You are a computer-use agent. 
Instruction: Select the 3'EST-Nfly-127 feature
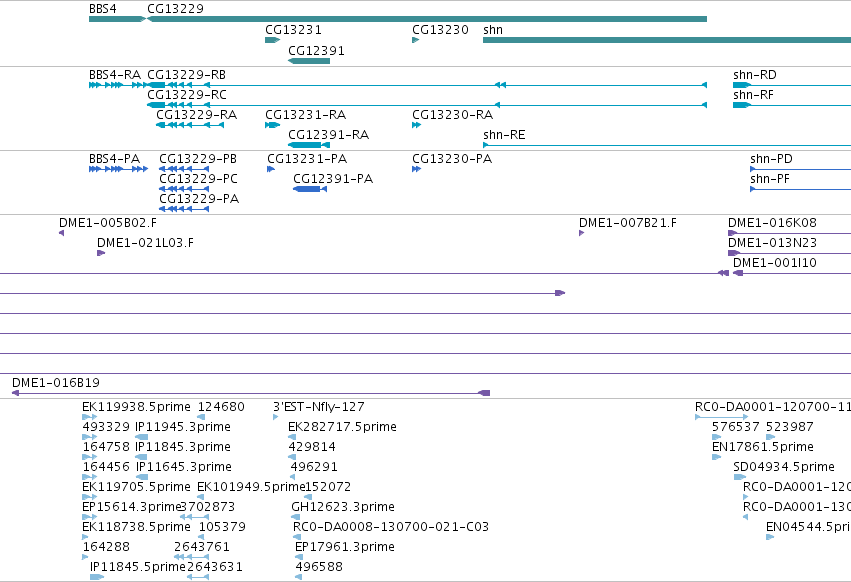pyautogui.click(x=276, y=417)
